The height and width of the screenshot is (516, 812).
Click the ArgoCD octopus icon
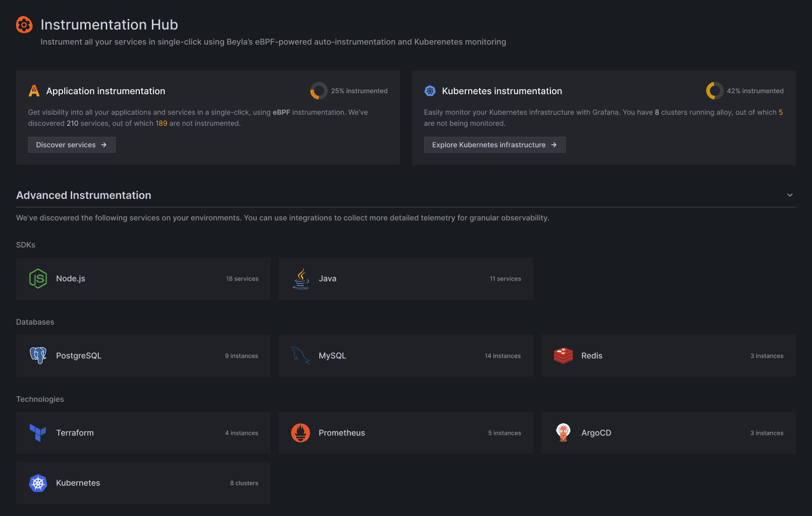click(563, 433)
